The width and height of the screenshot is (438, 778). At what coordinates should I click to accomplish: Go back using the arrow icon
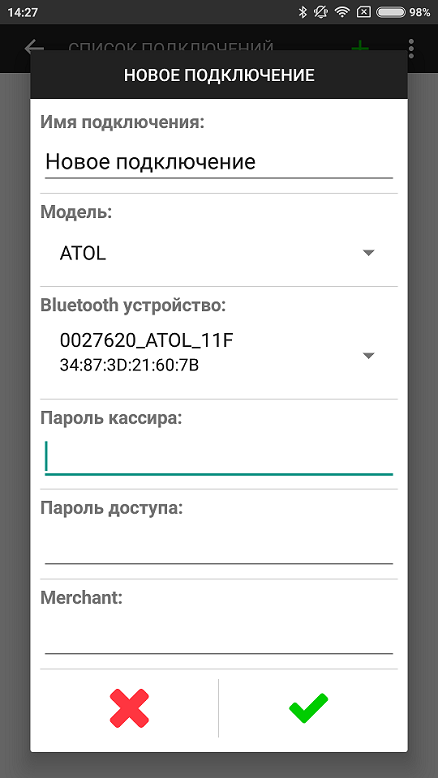point(34,48)
